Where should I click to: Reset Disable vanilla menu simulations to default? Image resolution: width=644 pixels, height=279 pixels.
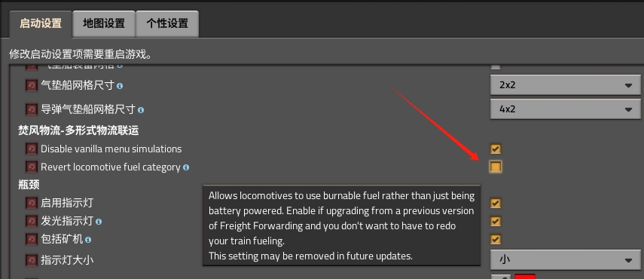32,149
